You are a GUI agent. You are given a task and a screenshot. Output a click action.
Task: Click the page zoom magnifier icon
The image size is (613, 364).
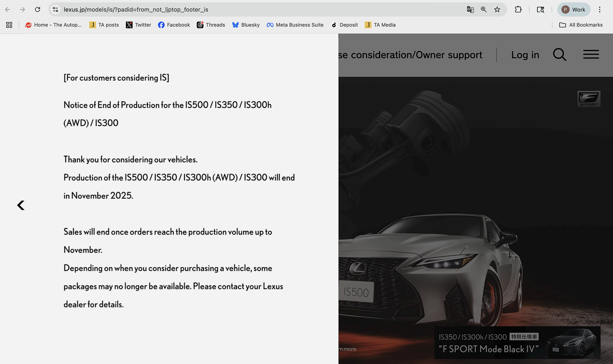click(484, 9)
